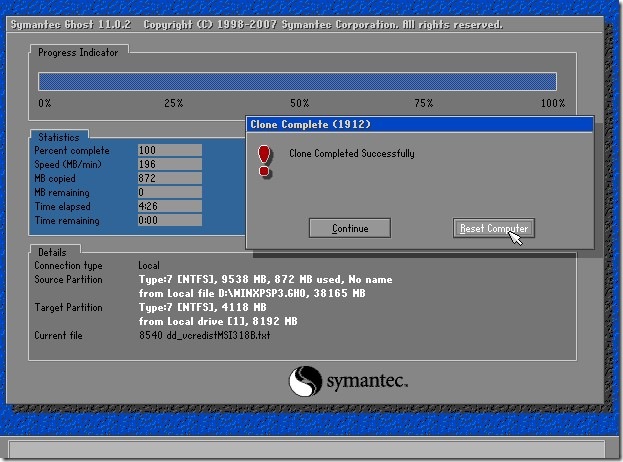The image size is (623, 462).
Task: Click the 'Progress Indicator' group label
Action: 78,52
